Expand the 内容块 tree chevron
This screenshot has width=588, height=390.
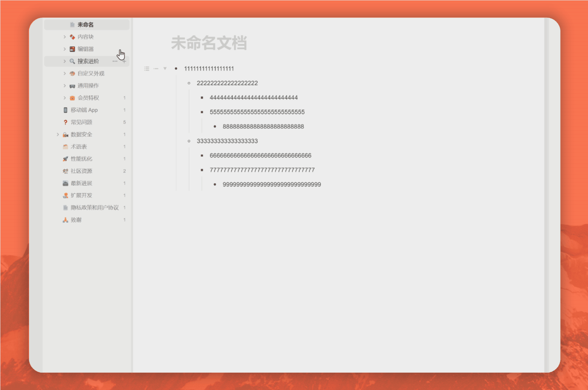point(64,37)
